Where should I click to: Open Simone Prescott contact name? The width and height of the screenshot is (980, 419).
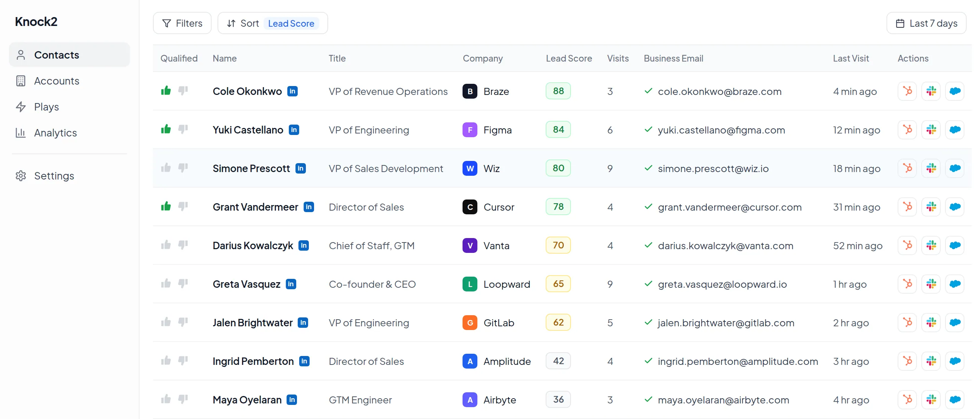click(251, 168)
